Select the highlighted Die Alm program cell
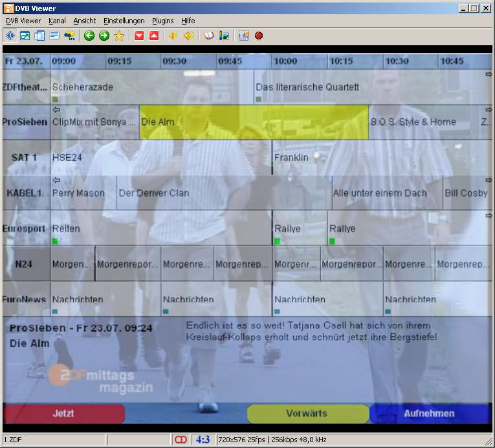Image resolution: width=495 pixels, height=448 pixels. (x=254, y=122)
